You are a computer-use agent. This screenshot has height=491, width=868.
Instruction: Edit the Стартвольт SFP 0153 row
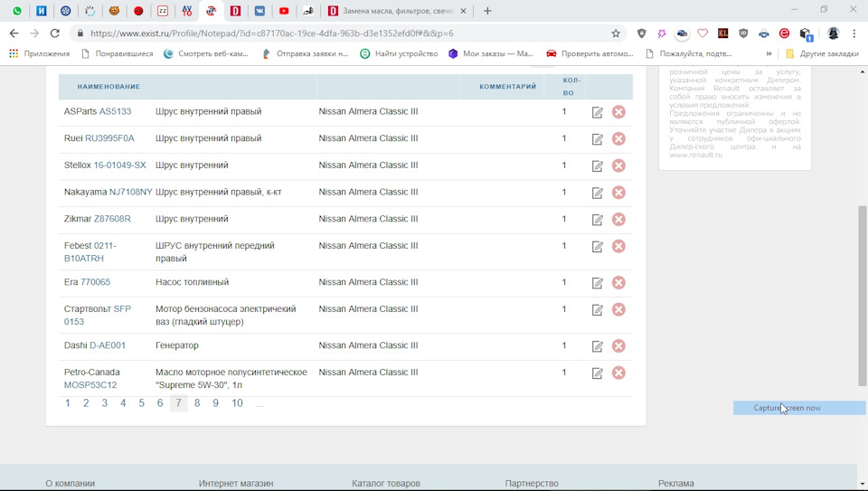(x=598, y=310)
